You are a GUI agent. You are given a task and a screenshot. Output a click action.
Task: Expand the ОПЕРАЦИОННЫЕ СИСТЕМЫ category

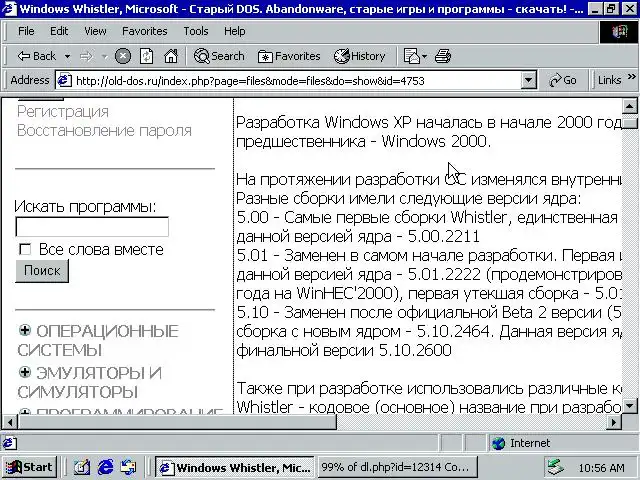point(25,330)
